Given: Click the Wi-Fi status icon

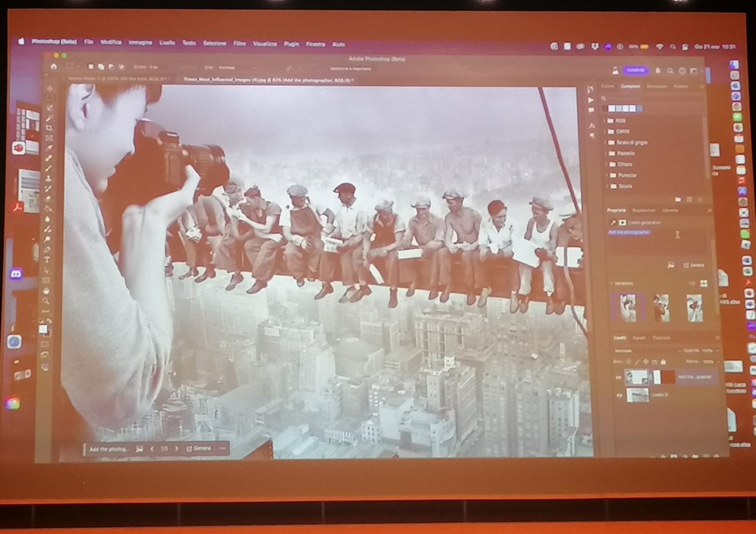Looking at the screenshot, I should 660,46.
